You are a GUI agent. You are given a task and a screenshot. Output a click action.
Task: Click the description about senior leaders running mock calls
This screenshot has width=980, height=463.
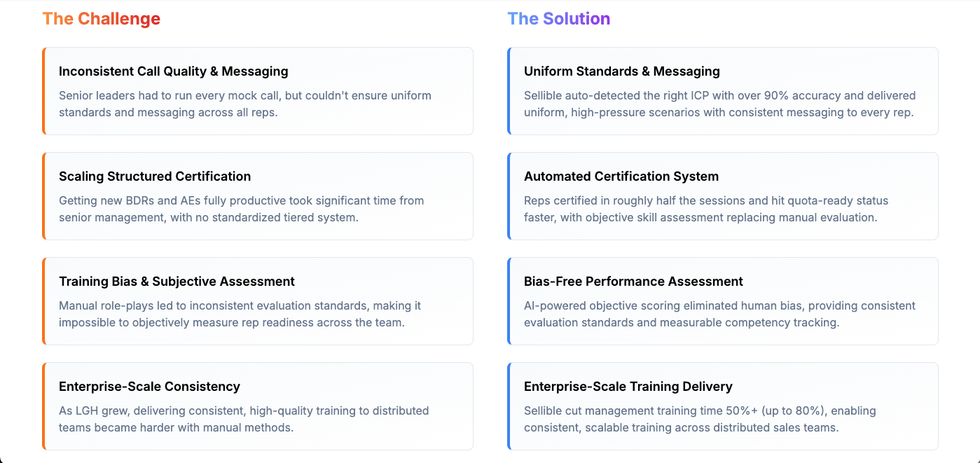coord(244,104)
